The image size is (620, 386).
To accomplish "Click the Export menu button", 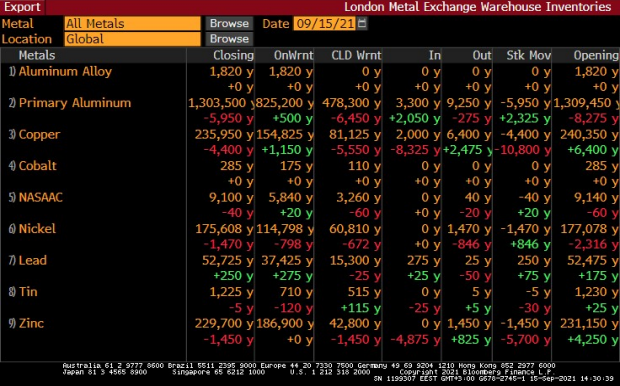I will [22, 7].
